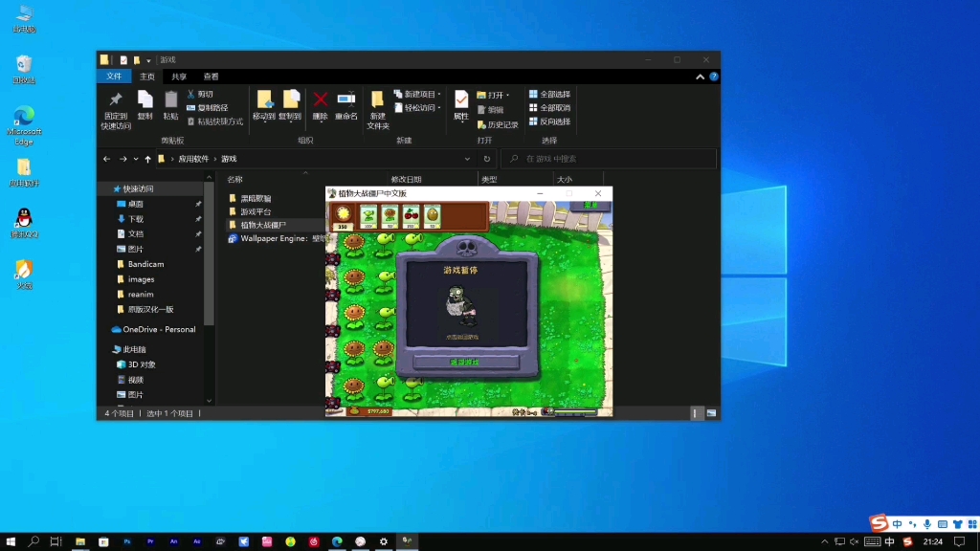Click the coin money bag in the game
This screenshot has height=551, width=980.
(x=355, y=410)
